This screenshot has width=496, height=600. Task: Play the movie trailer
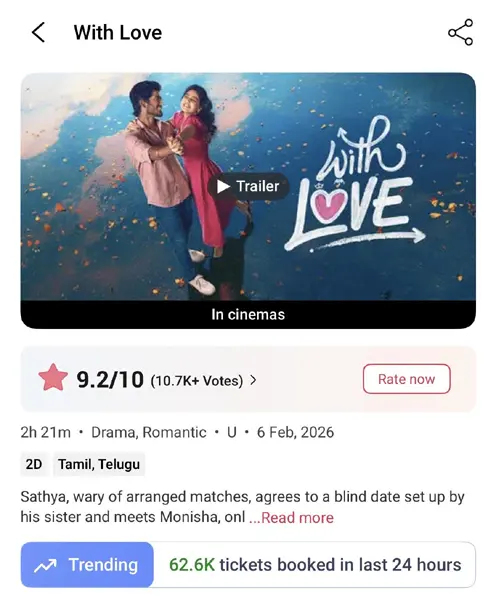click(x=248, y=186)
